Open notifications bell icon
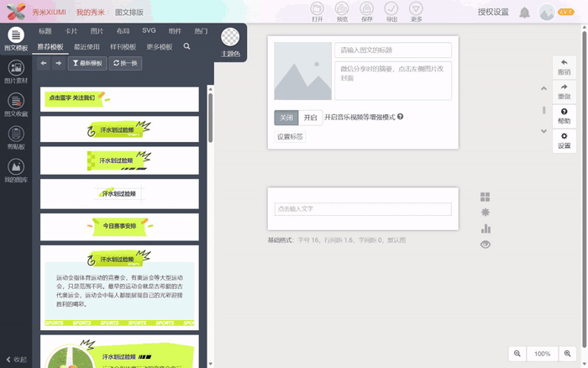Screen dimensions: 588x368 click(524, 13)
